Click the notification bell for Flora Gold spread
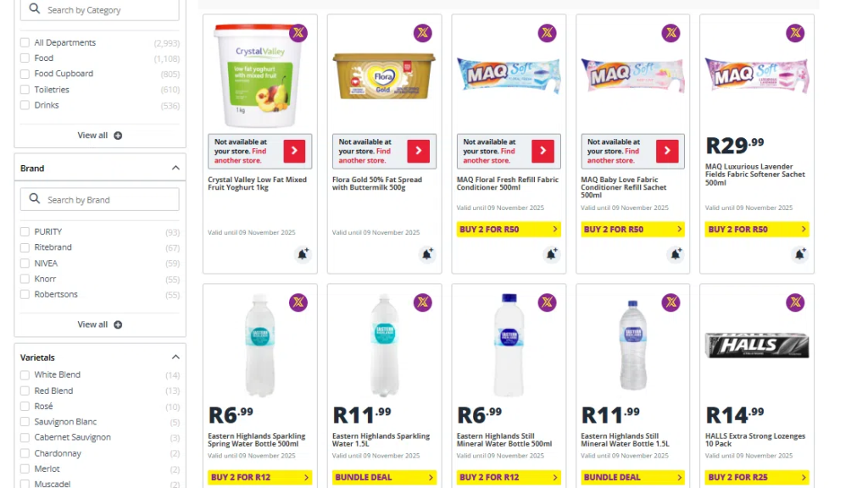The height and width of the screenshot is (488, 868). [x=427, y=254]
